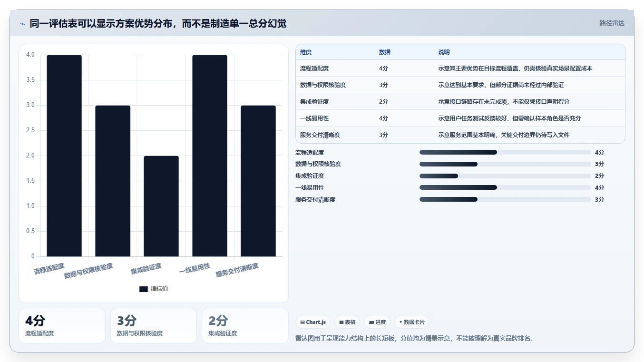Click the 一线易用性 progress bar
Image resolution: width=644 pixels, height=362 pixels.
click(505, 187)
